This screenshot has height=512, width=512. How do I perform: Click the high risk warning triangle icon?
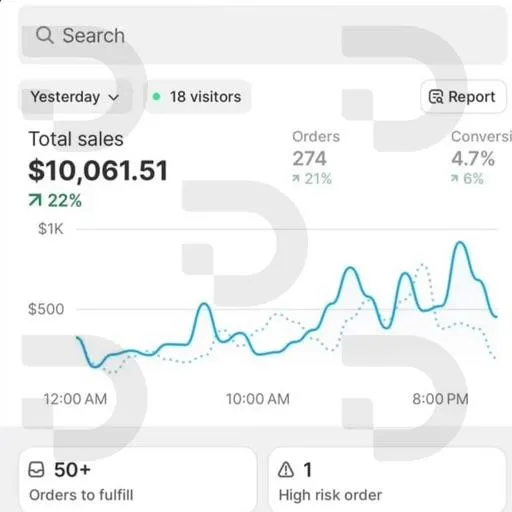[286, 470]
